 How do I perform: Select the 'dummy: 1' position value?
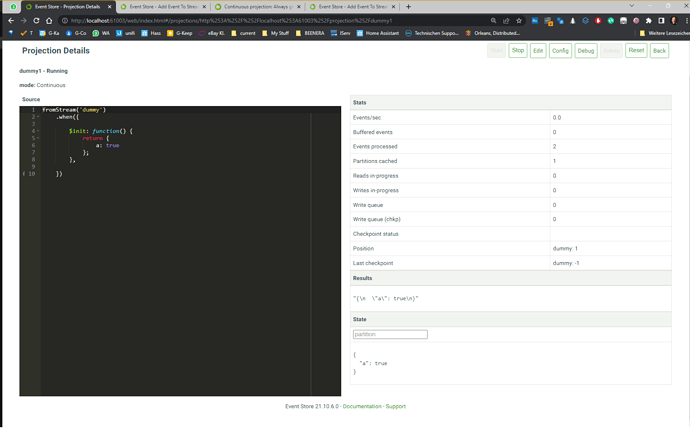[565, 249]
